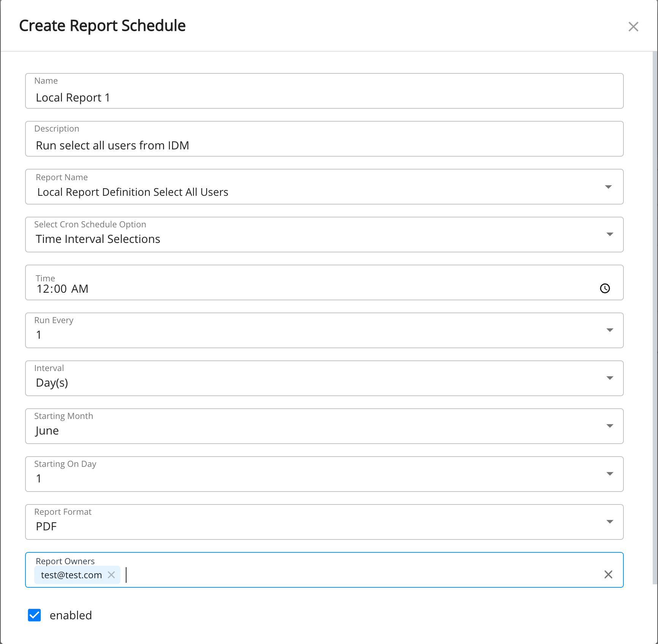Remove the test@test.com owner chip
This screenshot has height=644, width=658.
tap(111, 575)
